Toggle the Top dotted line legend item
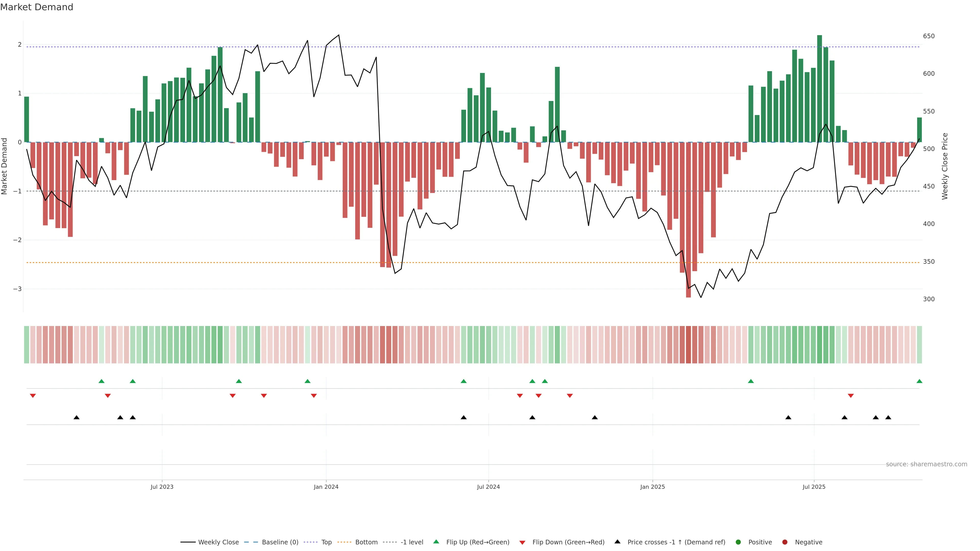 coord(326,542)
